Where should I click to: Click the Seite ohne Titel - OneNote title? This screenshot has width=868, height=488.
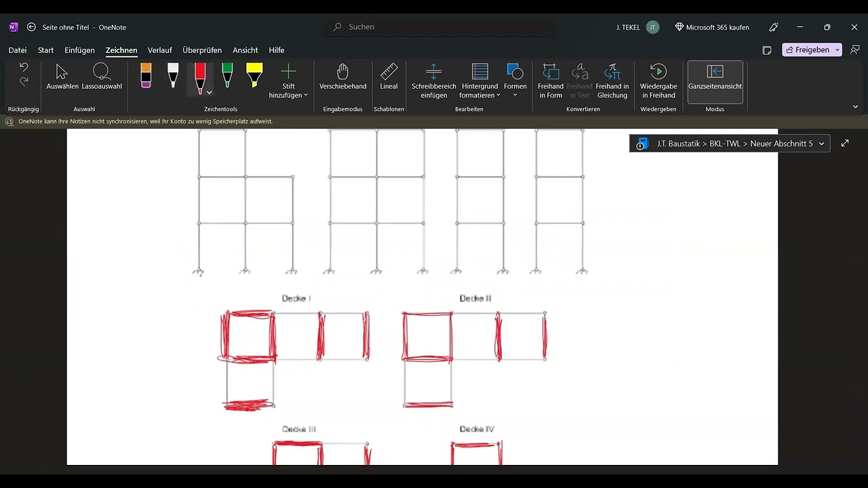click(84, 27)
